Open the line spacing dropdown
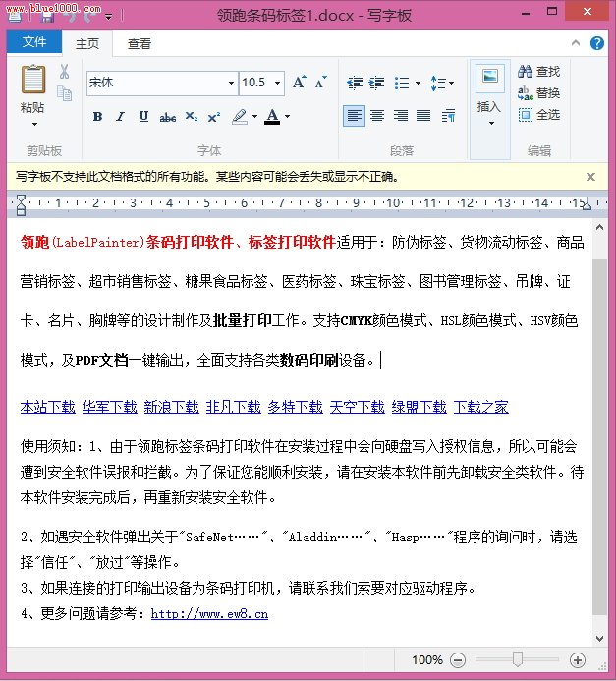This screenshot has height=681, width=616. click(442, 83)
